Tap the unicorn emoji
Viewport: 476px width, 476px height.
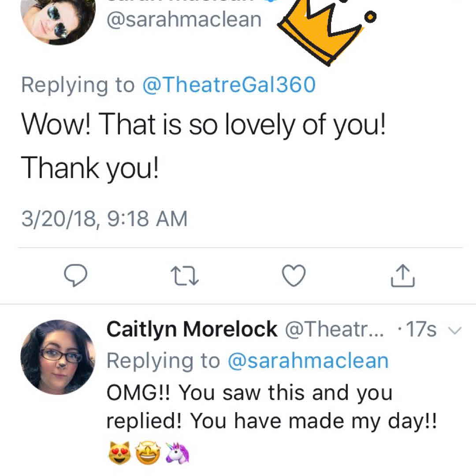point(177,454)
